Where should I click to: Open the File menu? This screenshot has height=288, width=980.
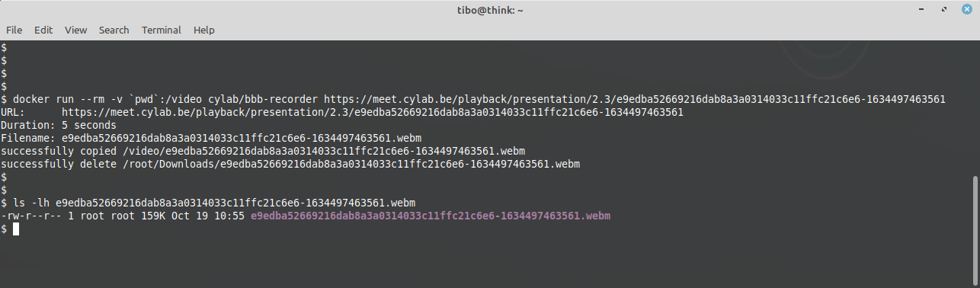pyautogui.click(x=14, y=30)
